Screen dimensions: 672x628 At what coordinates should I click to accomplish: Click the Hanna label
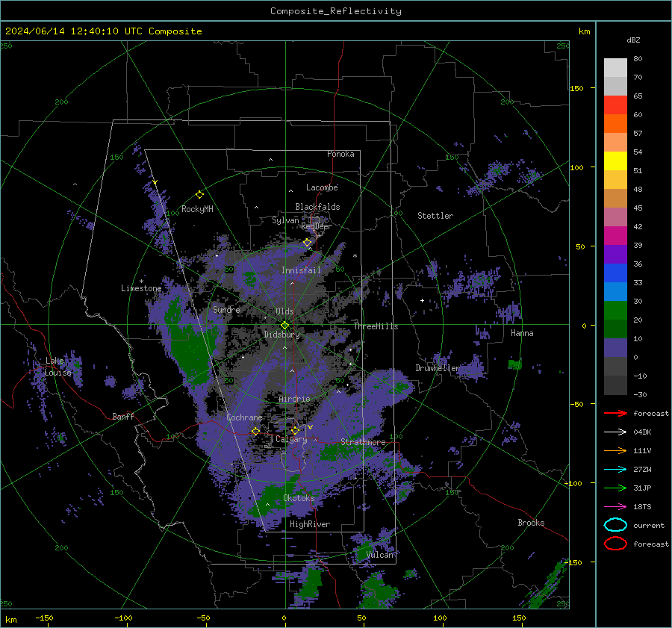(522, 333)
